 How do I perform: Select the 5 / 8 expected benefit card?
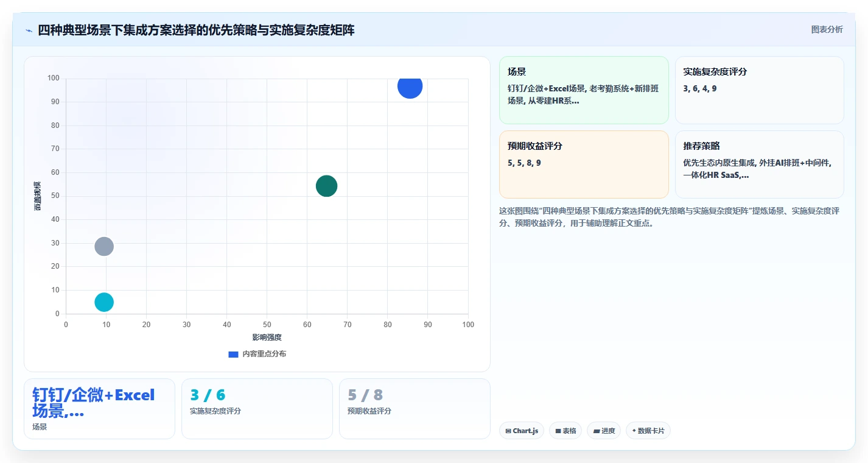pos(415,409)
